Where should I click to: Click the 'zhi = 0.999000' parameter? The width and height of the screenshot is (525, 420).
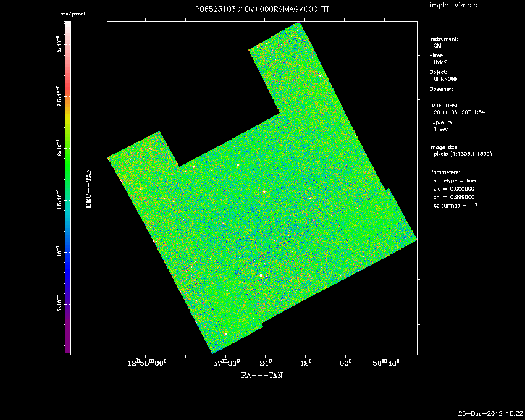(454, 197)
